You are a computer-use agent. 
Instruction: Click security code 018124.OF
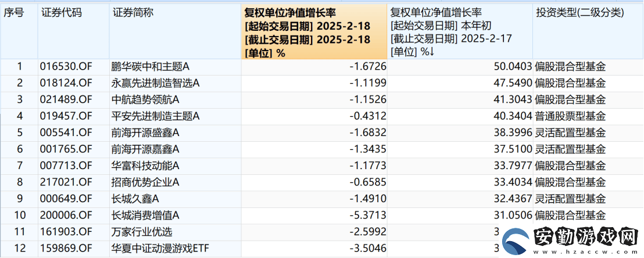[66, 84]
